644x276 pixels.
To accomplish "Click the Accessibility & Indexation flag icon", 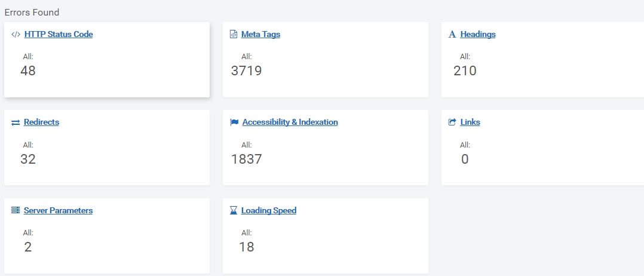I will pos(234,122).
